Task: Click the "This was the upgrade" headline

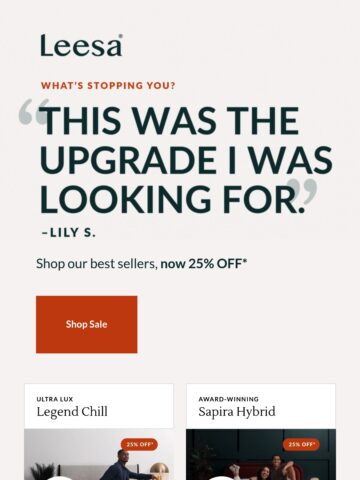Action: [x=186, y=160]
